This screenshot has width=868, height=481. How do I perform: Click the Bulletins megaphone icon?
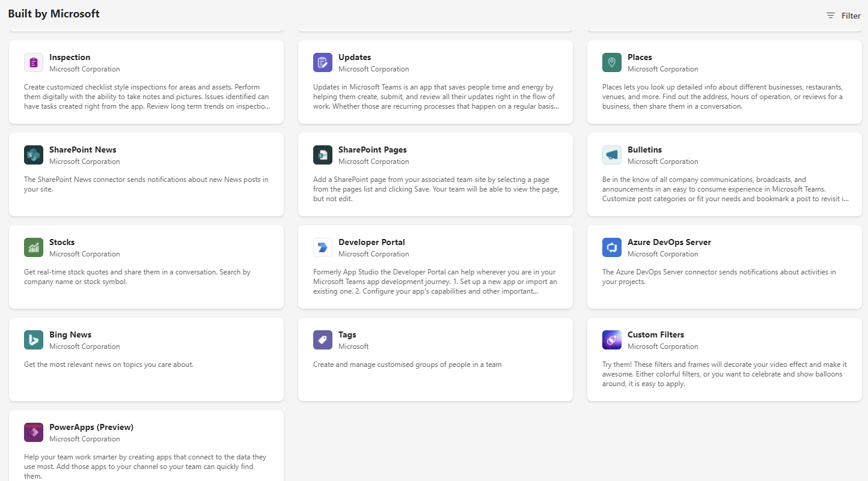(x=612, y=155)
